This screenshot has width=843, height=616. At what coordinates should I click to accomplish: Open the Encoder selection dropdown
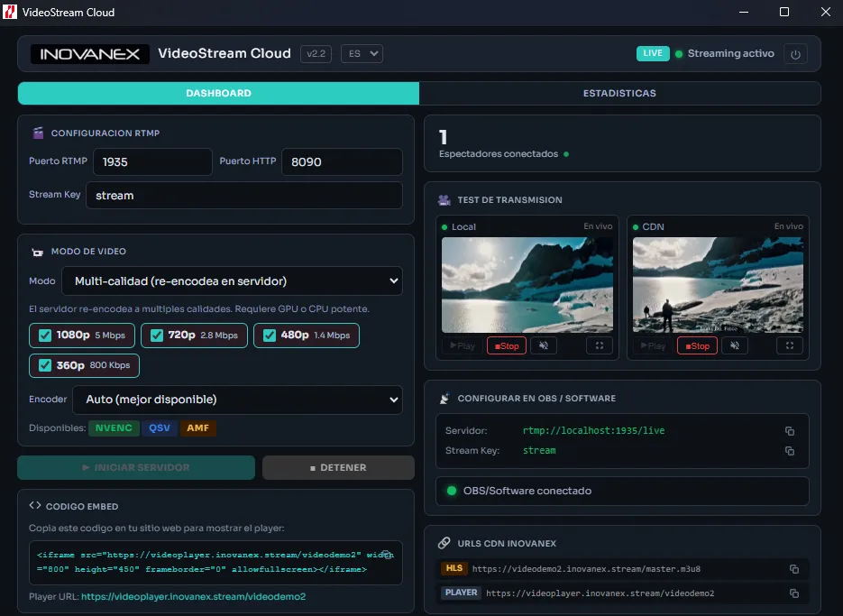[237, 400]
